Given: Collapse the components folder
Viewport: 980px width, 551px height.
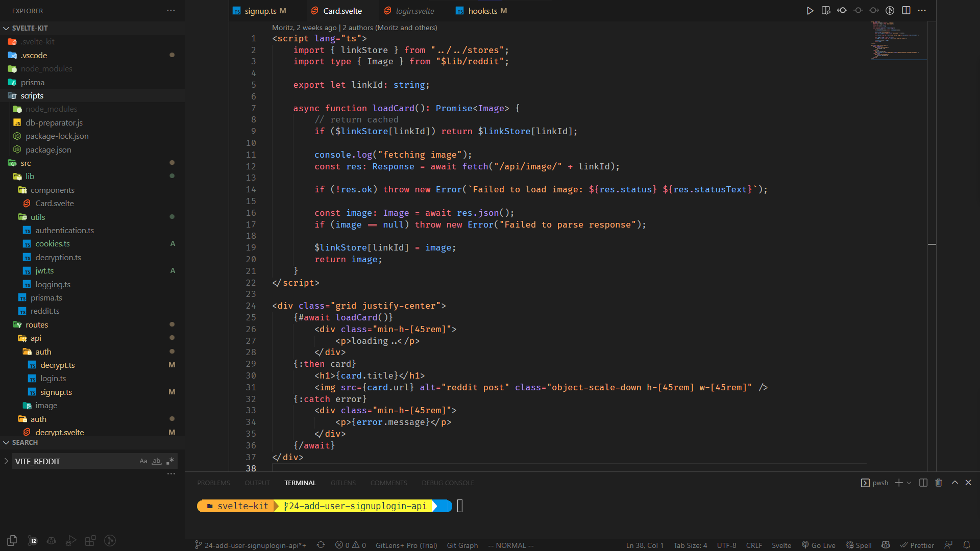Looking at the screenshot, I should (x=92, y=190).
